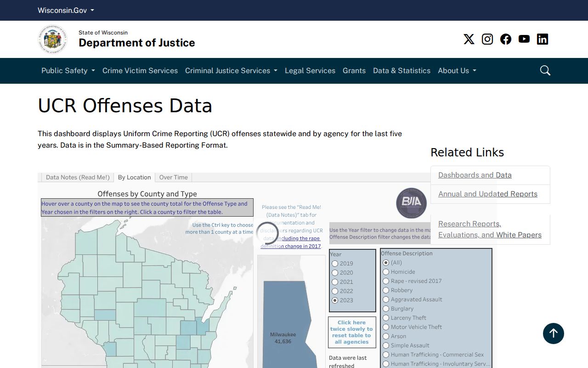Screen dimensions: 588x368
Task: Switch to the By Location tab
Action: pos(134,177)
